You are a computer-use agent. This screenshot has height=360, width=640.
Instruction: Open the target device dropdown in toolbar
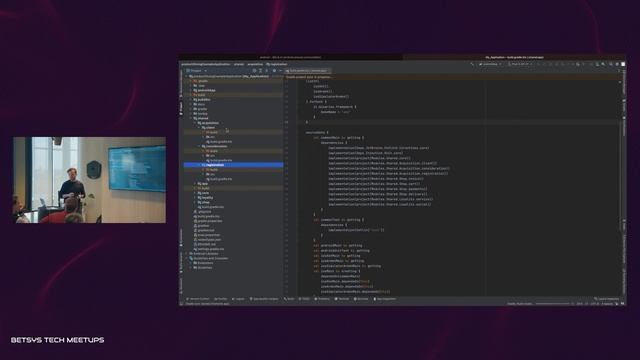[x=521, y=64]
